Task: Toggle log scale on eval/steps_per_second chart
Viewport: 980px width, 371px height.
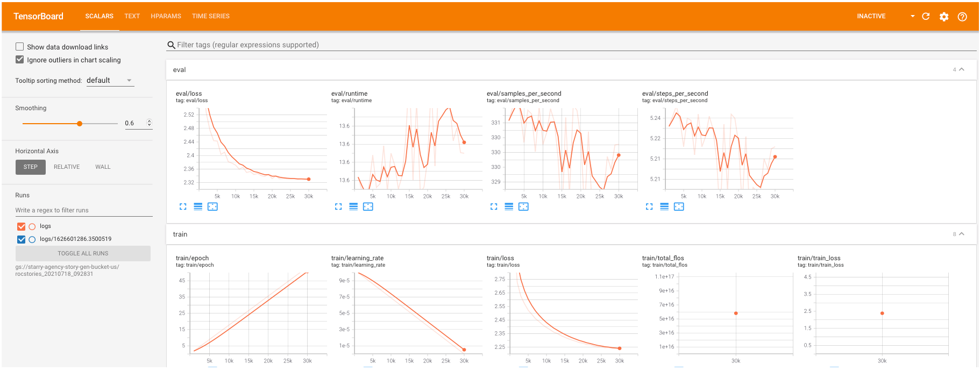Action: (664, 206)
